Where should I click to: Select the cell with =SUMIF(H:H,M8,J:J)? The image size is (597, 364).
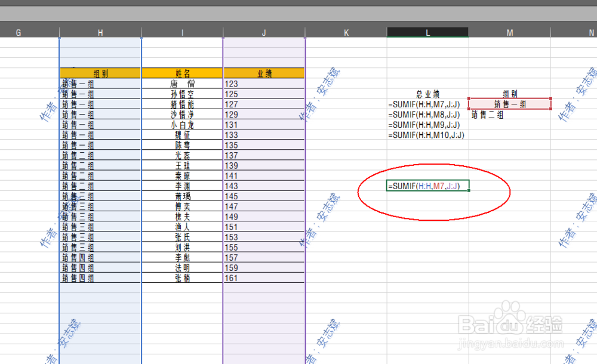pyautogui.click(x=427, y=115)
